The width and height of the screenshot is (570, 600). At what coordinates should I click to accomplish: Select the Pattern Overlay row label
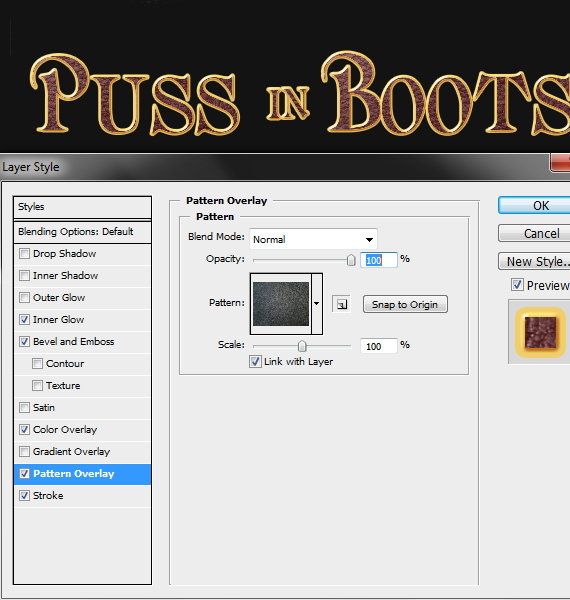[x=73, y=474]
